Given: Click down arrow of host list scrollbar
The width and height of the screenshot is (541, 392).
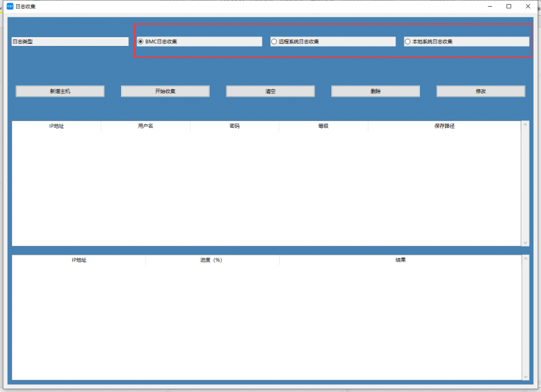Looking at the screenshot, I should (x=525, y=242).
